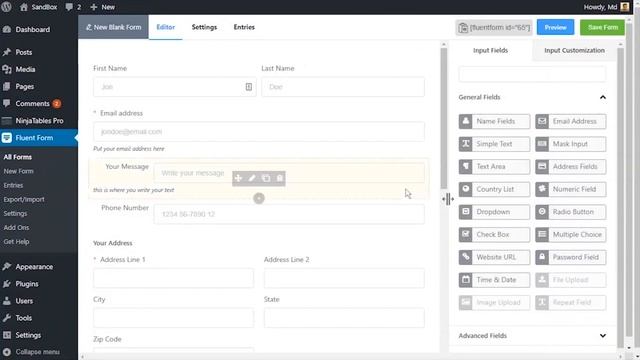Viewport: 640px width, 360px height.
Task: Duplicate the Your Message field
Action: tap(266, 178)
